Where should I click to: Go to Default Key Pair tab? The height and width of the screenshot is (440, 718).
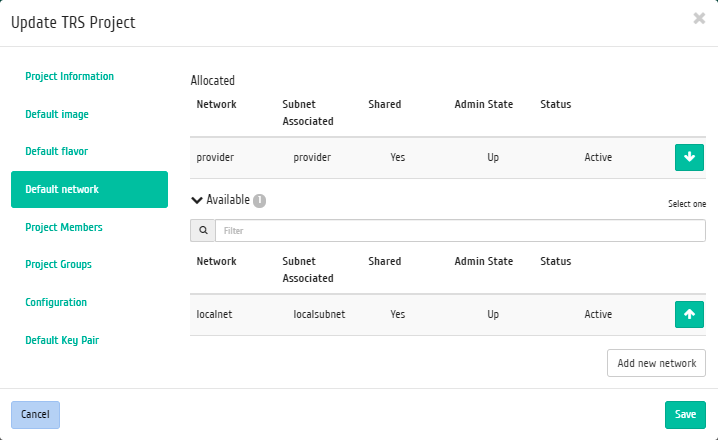62,341
